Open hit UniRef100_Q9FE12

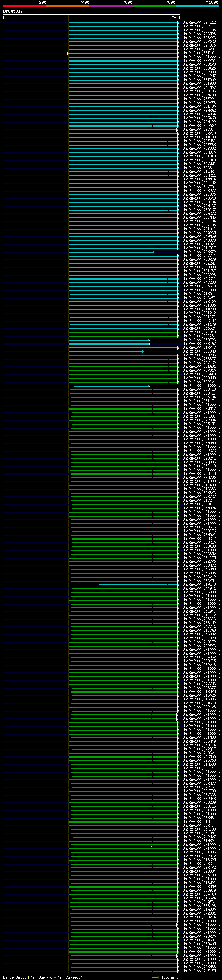(199, 23)
